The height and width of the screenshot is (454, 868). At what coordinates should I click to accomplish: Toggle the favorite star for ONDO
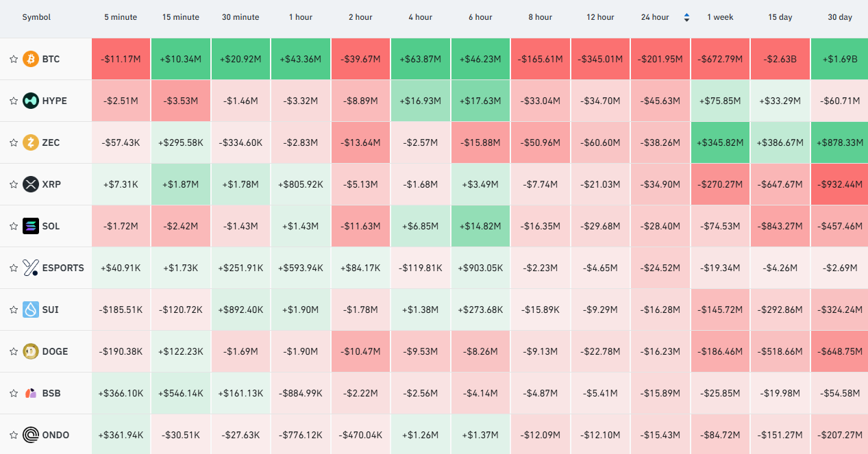coord(13,436)
